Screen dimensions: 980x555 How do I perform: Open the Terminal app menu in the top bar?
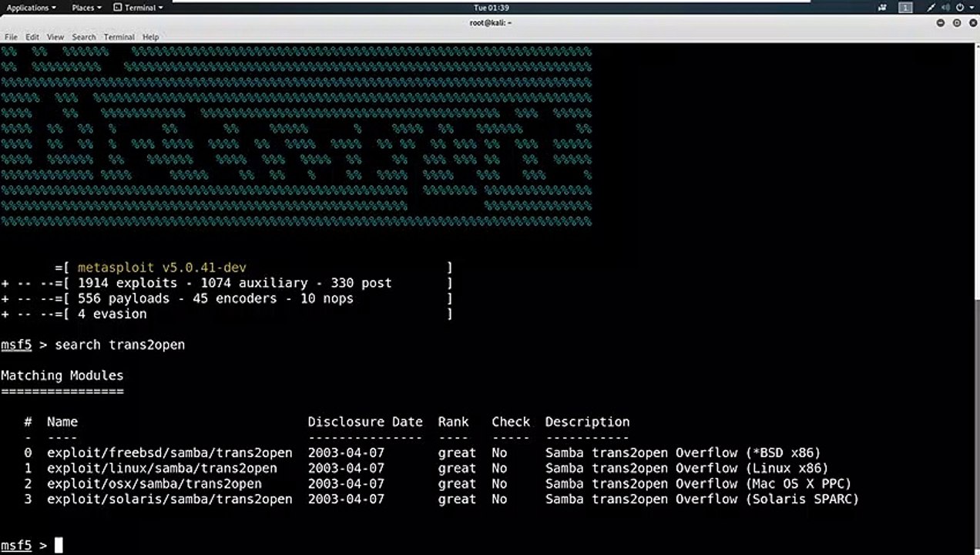click(139, 8)
